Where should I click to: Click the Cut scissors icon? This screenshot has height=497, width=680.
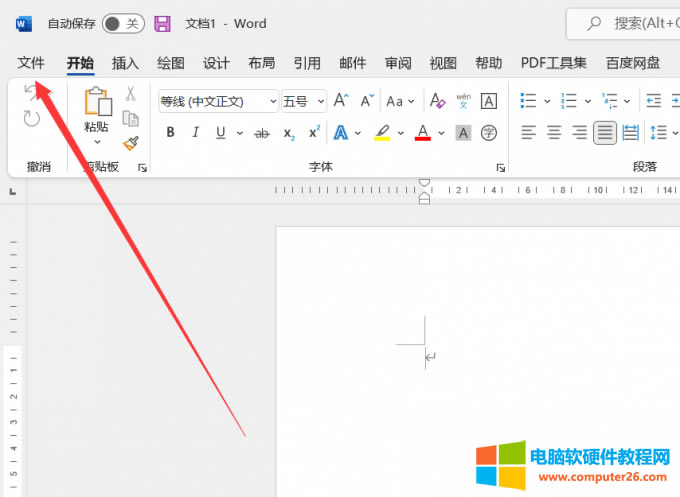pyautogui.click(x=130, y=94)
